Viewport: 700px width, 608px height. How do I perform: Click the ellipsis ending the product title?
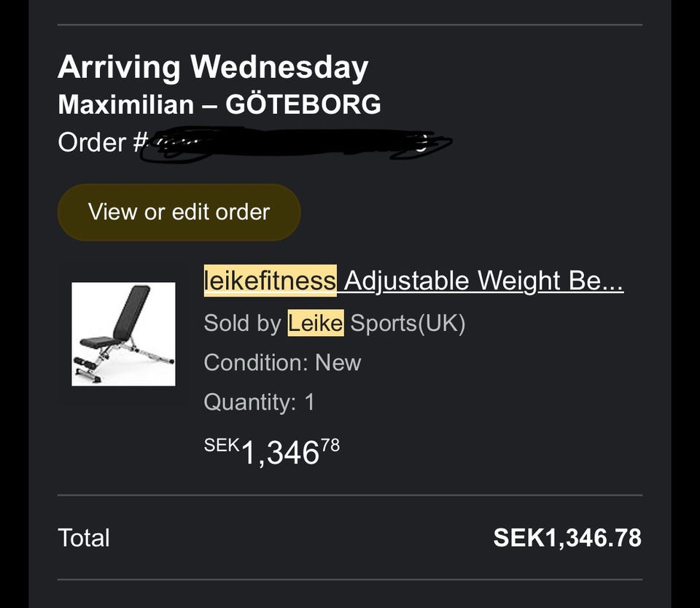(613, 282)
